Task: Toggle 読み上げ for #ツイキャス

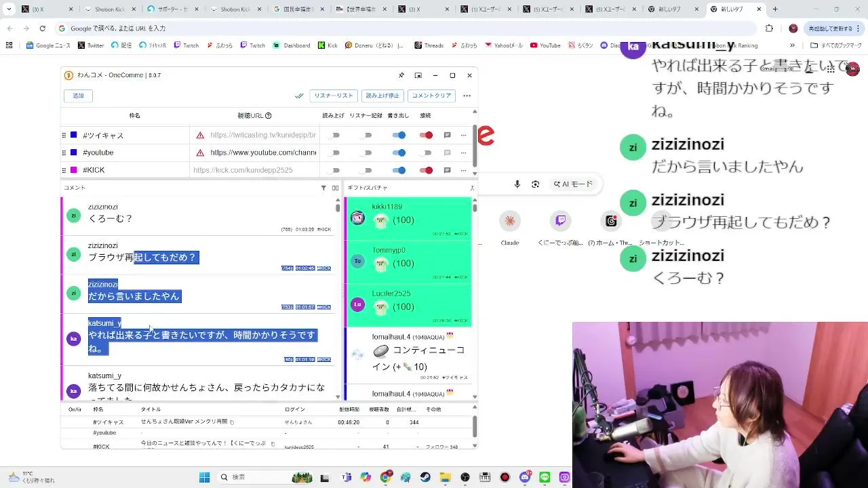Action: 333,136
